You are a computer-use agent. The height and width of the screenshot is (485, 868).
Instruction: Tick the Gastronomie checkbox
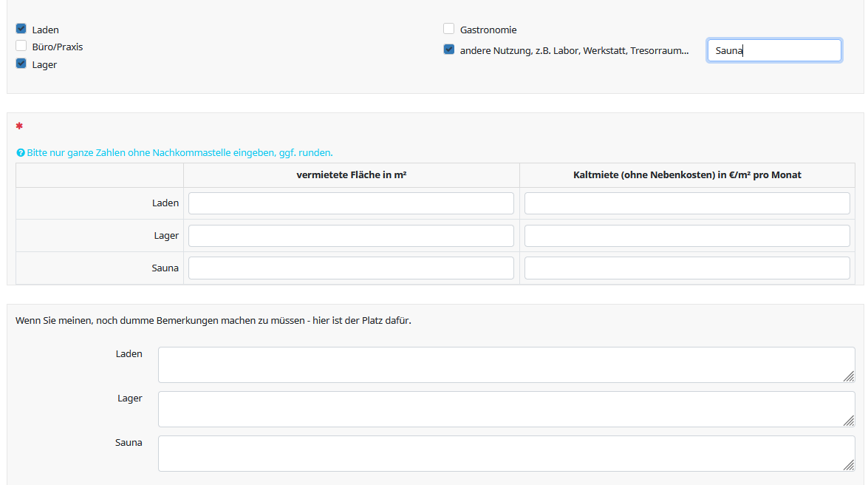pos(449,29)
